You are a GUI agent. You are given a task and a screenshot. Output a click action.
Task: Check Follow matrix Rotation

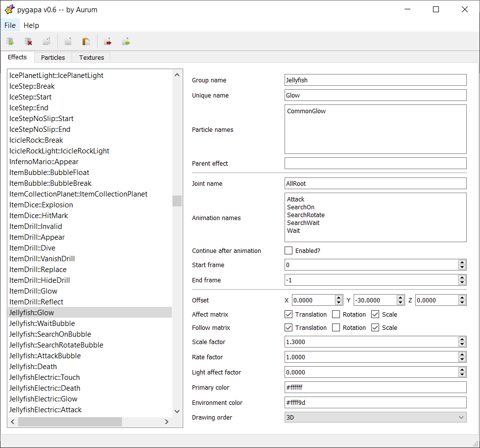(x=336, y=327)
